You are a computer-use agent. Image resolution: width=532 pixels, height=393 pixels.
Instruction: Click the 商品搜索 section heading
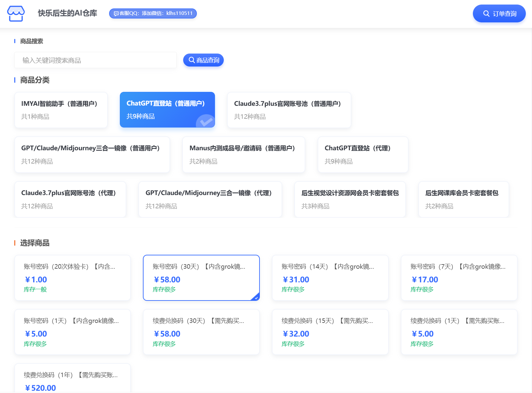32,41
